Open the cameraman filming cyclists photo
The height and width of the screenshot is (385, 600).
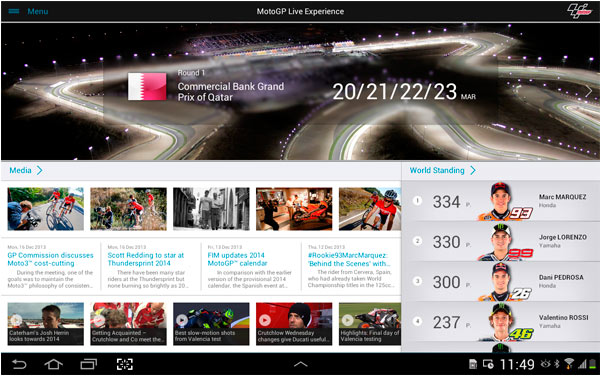tap(46, 209)
